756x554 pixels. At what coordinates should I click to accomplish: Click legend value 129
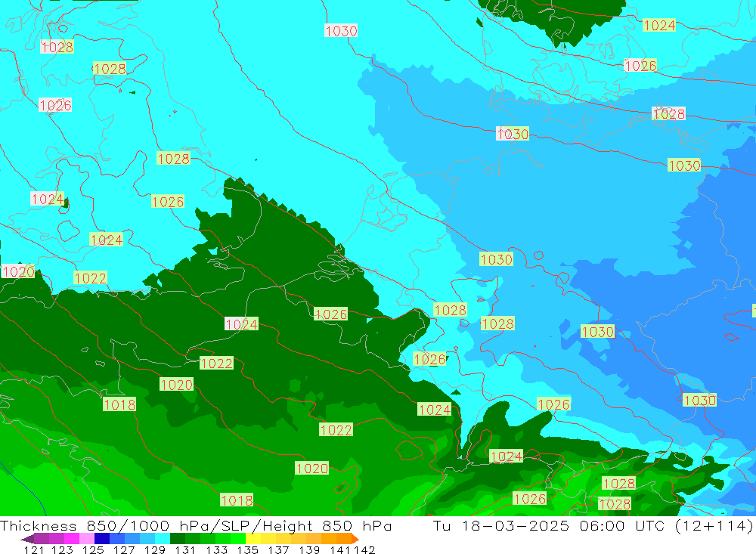pyautogui.click(x=155, y=549)
